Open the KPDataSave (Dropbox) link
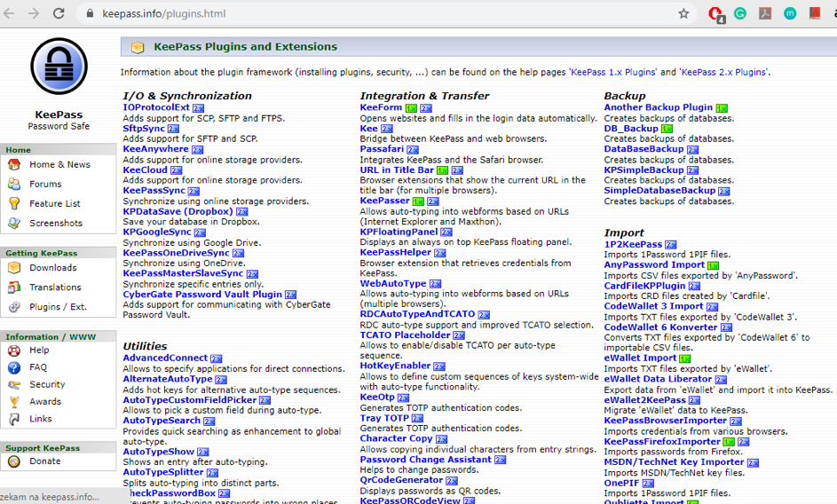 178,211
